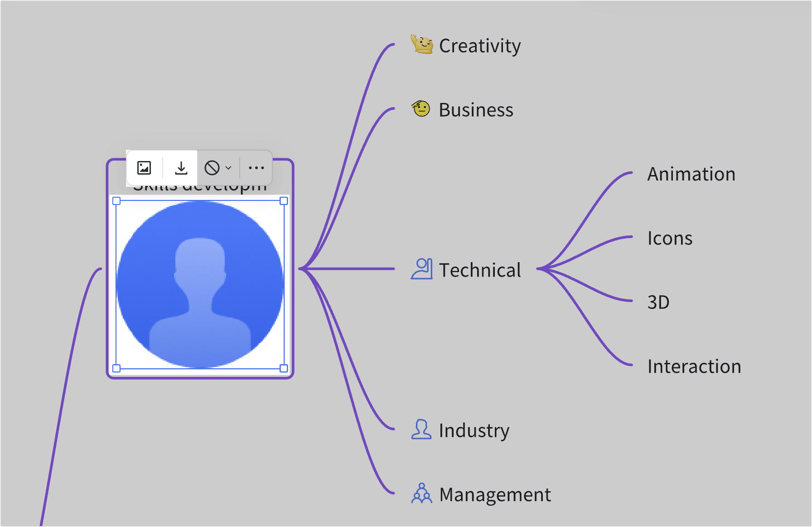The image size is (812, 527).
Task: Select the Icons sub-node
Action: click(670, 238)
